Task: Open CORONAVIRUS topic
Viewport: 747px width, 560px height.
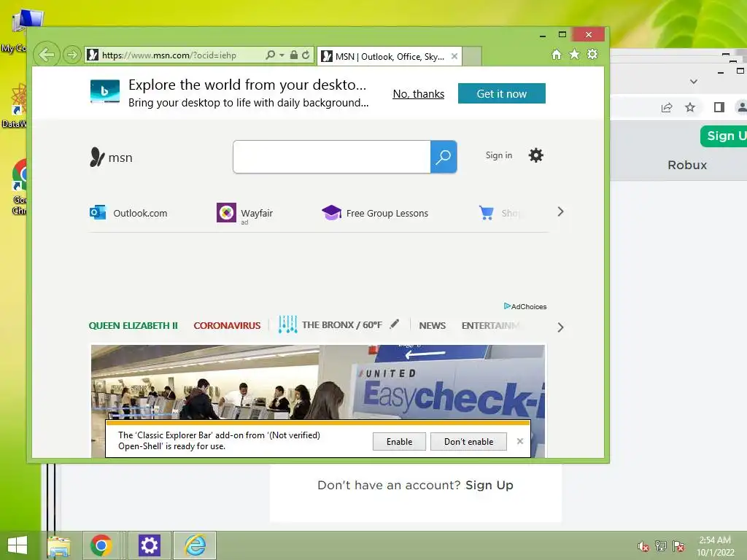Action: point(227,326)
